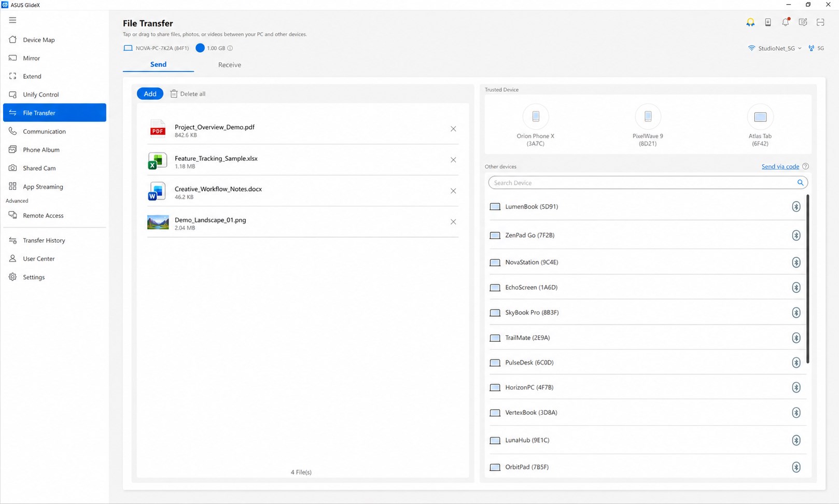Open the Communication section
Screen dimensions: 839x504
click(x=54, y=131)
